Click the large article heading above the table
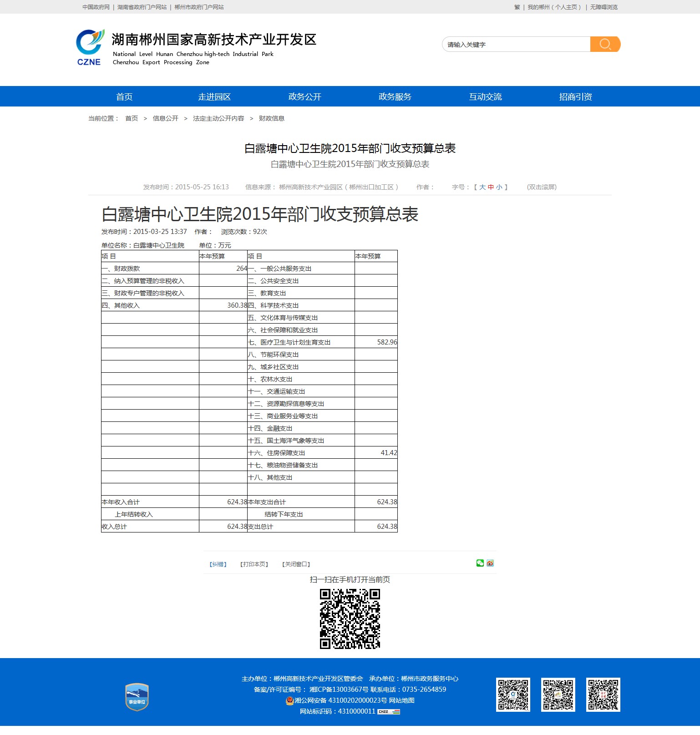The width and height of the screenshot is (700, 735). coord(260,214)
